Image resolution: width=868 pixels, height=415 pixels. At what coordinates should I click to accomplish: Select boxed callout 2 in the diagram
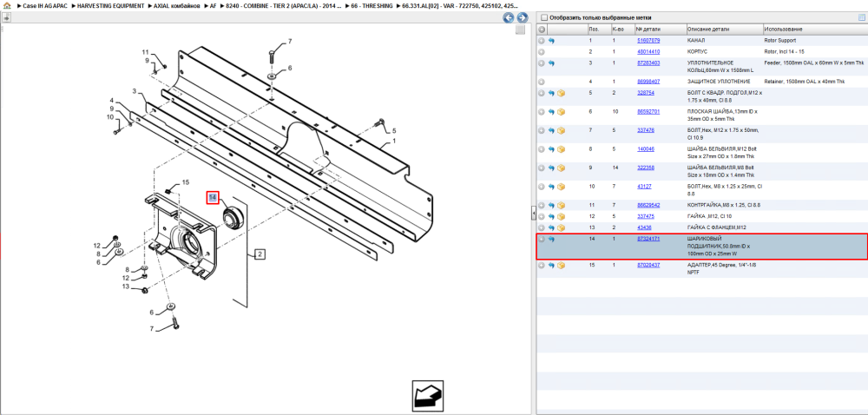coord(260,254)
